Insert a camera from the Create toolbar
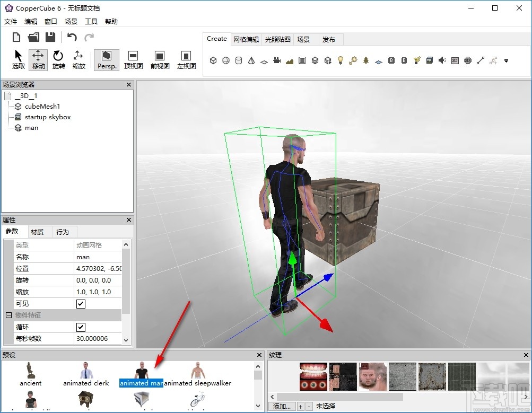 tap(276, 60)
